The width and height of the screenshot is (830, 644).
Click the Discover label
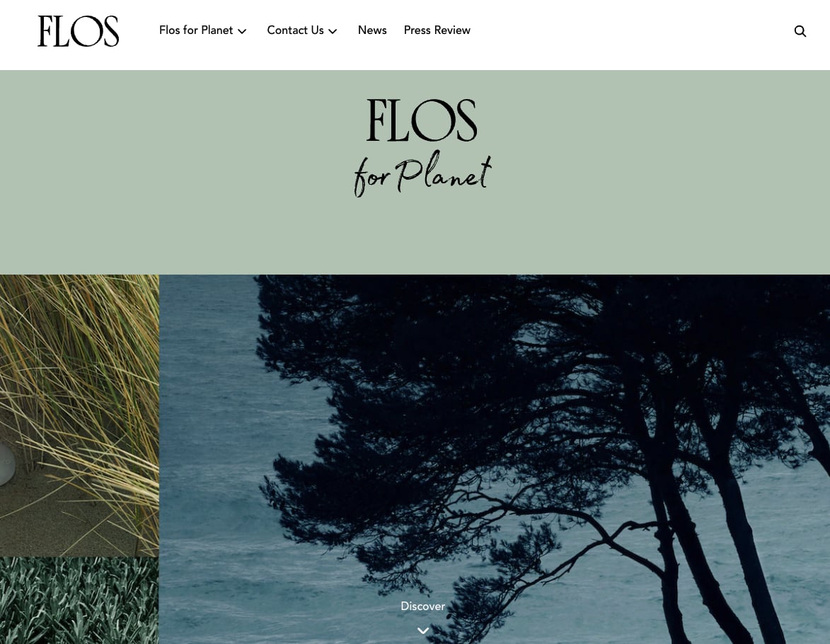click(x=422, y=606)
